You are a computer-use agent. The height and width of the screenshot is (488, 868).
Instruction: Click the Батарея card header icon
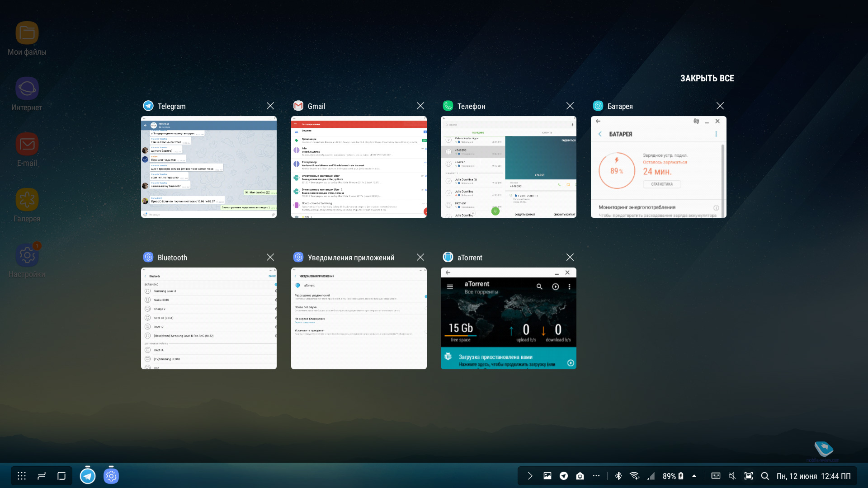[598, 106]
